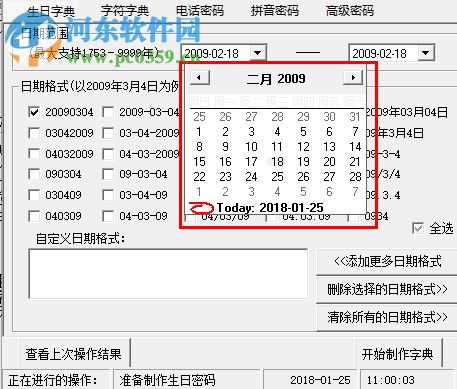The image size is (457, 389).
Task: Click the 二月 2009 calendar title
Action: (276, 79)
